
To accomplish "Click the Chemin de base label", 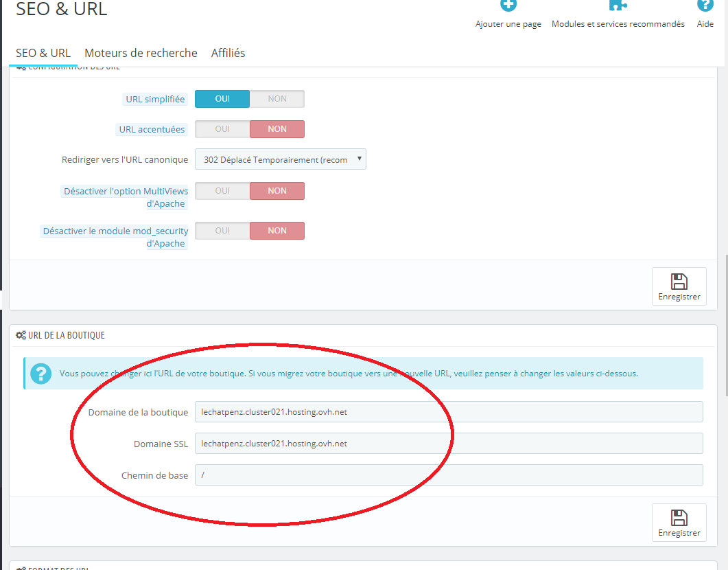I will tap(154, 476).
